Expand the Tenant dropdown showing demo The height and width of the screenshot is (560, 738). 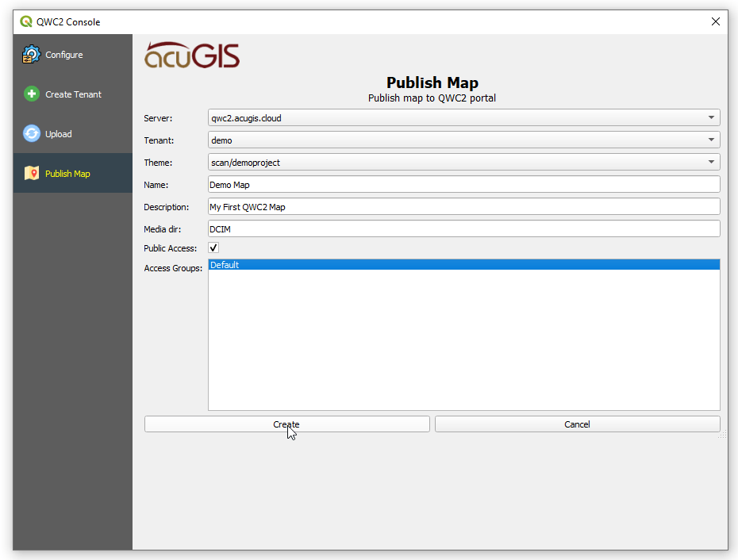point(463,140)
